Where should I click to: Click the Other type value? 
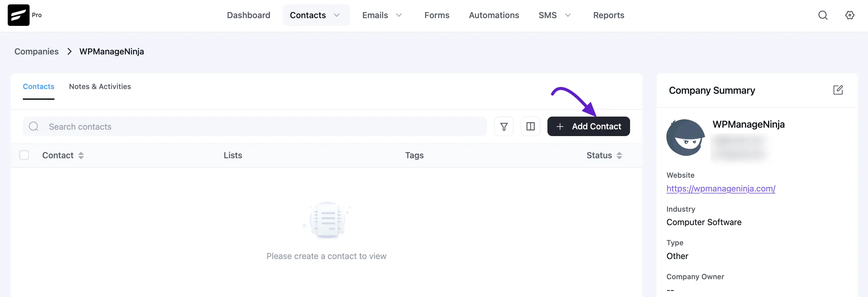[677, 256]
